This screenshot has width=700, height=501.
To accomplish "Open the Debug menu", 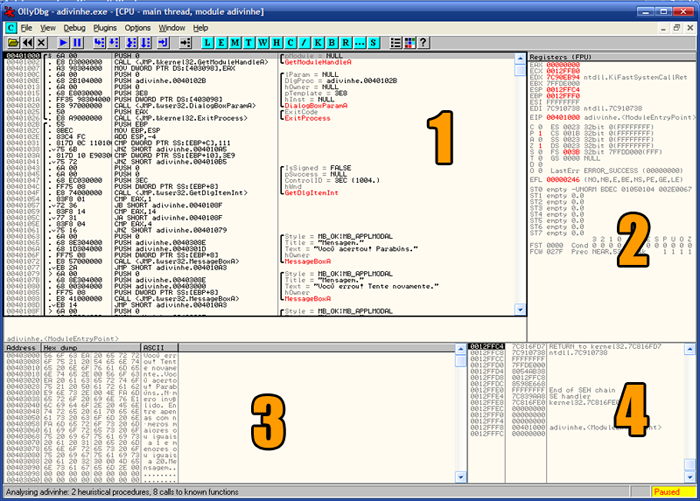I will 74,28.
